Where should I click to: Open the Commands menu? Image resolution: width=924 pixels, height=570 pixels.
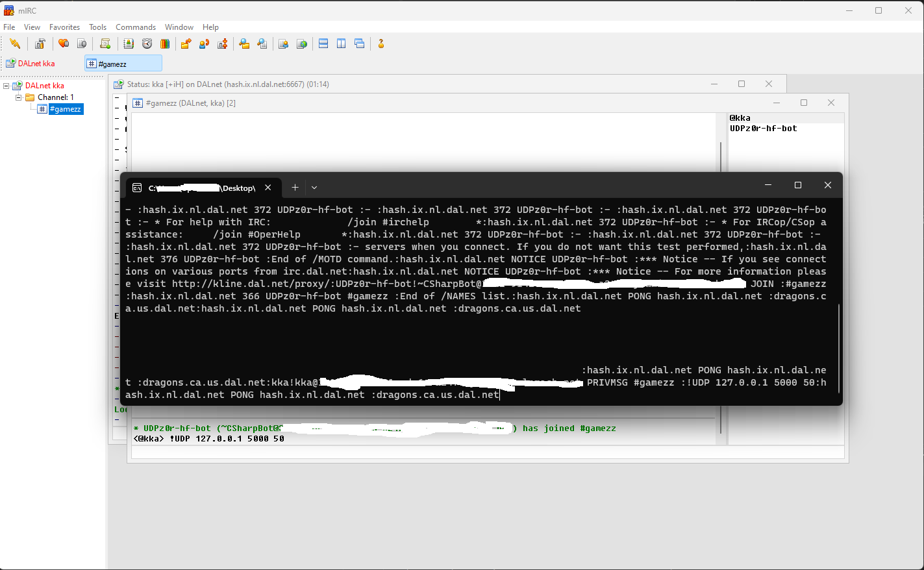pos(136,27)
